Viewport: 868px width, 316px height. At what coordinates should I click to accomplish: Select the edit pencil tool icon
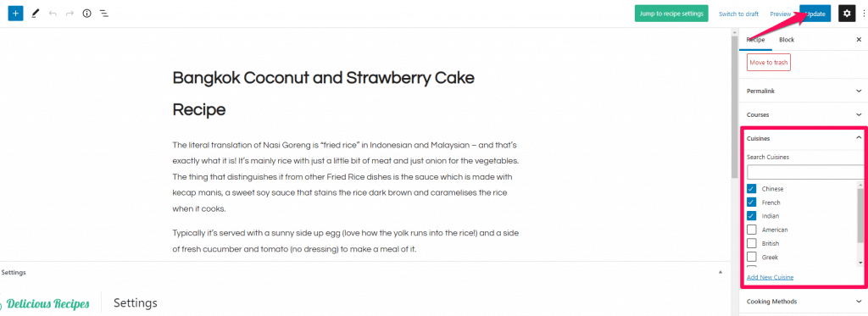(x=36, y=14)
